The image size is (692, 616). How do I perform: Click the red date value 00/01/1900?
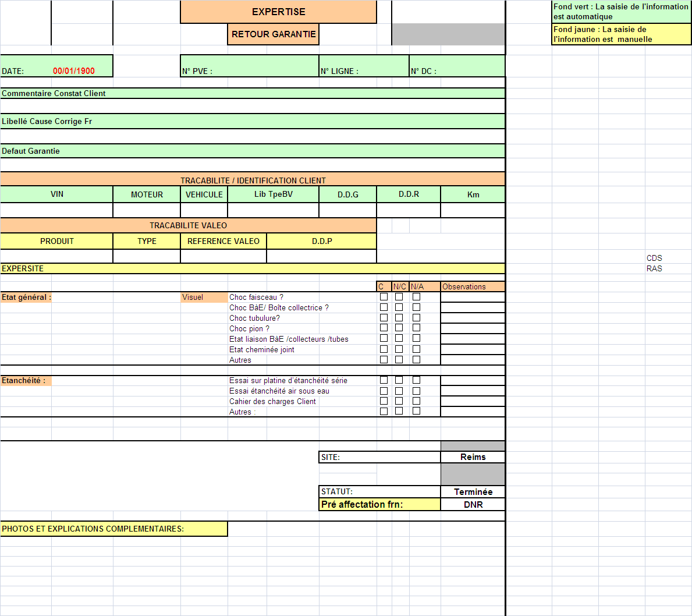click(x=74, y=70)
